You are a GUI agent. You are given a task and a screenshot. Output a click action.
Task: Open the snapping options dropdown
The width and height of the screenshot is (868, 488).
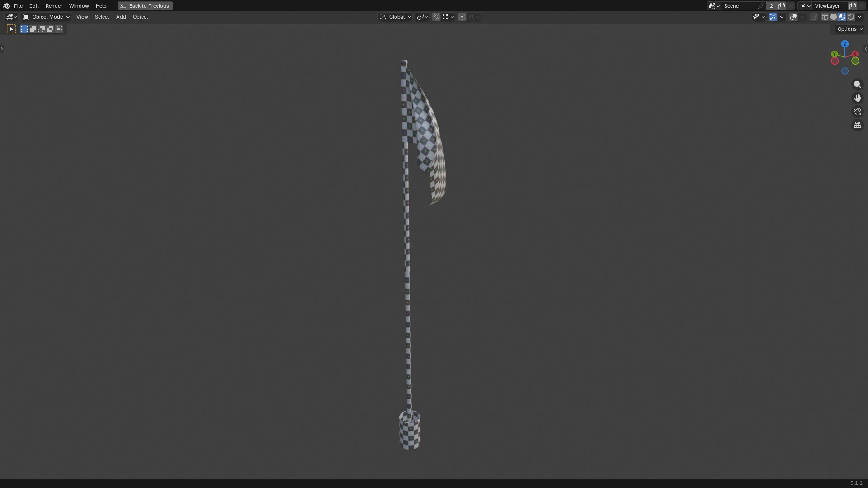(x=448, y=17)
